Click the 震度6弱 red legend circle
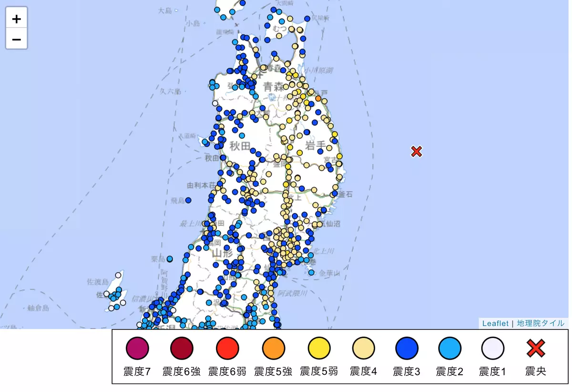Screen dimensions: 572x392 [x=227, y=348]
